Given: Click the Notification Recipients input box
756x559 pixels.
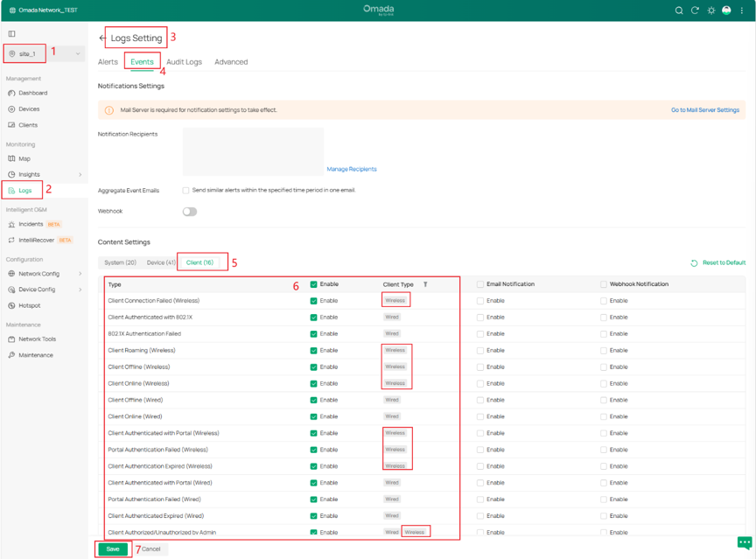Looking at the screenshot, I should 253,152.
